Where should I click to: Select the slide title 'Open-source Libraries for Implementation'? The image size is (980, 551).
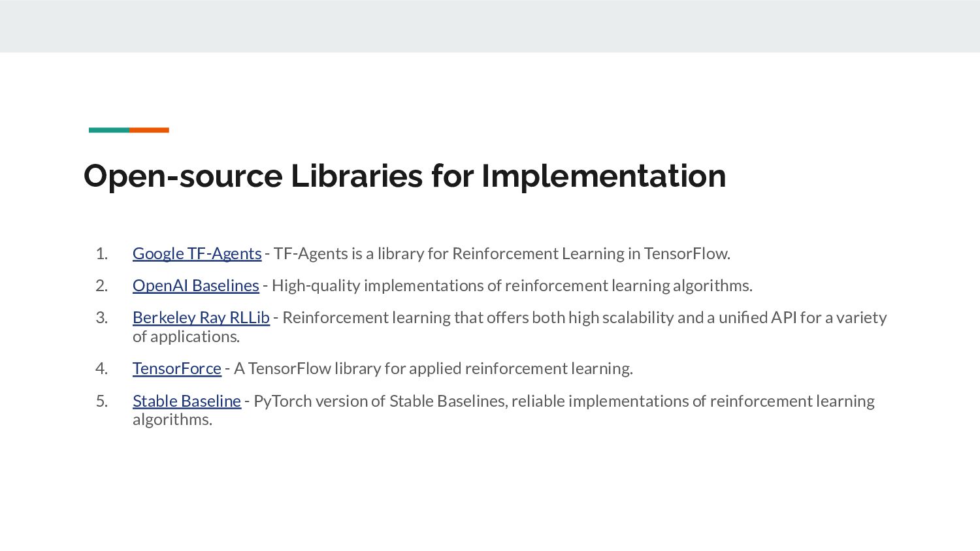point(405,176)
